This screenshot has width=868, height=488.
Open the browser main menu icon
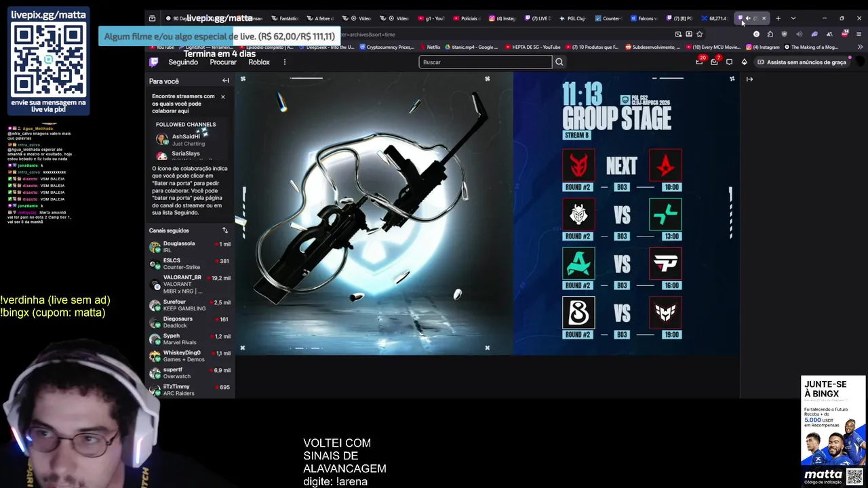[859, 34]
